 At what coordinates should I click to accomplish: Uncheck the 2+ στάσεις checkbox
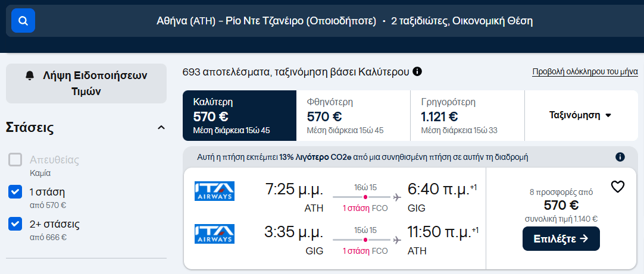tap(15, 225)
